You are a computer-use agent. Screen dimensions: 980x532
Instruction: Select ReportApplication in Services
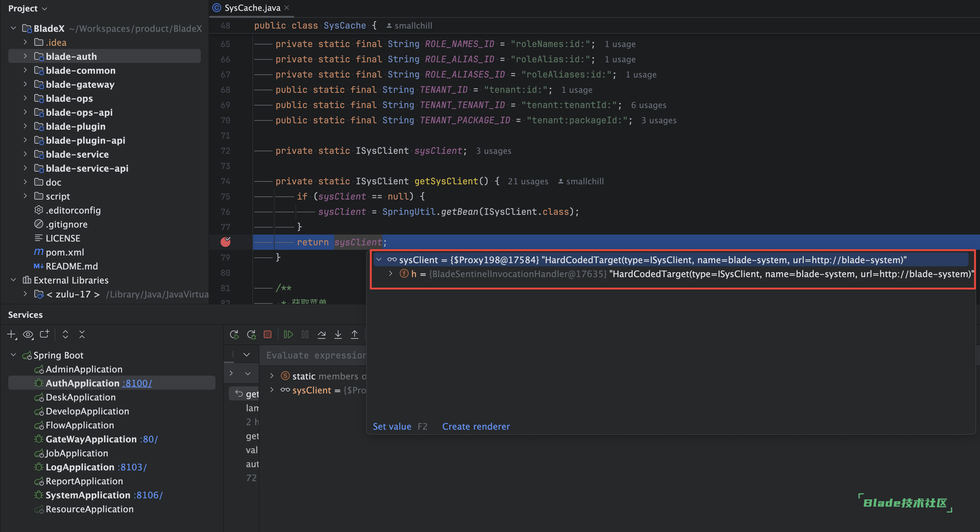point(84,481)
